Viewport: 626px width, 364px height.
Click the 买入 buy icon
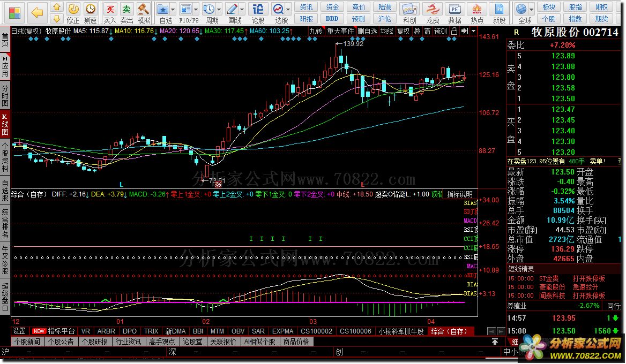(110, 13)
